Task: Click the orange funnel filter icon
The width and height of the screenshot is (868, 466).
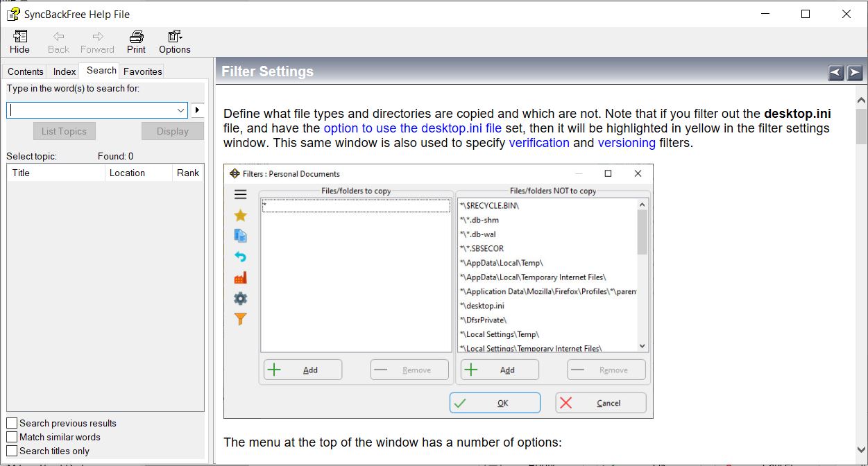Action: 241,319
